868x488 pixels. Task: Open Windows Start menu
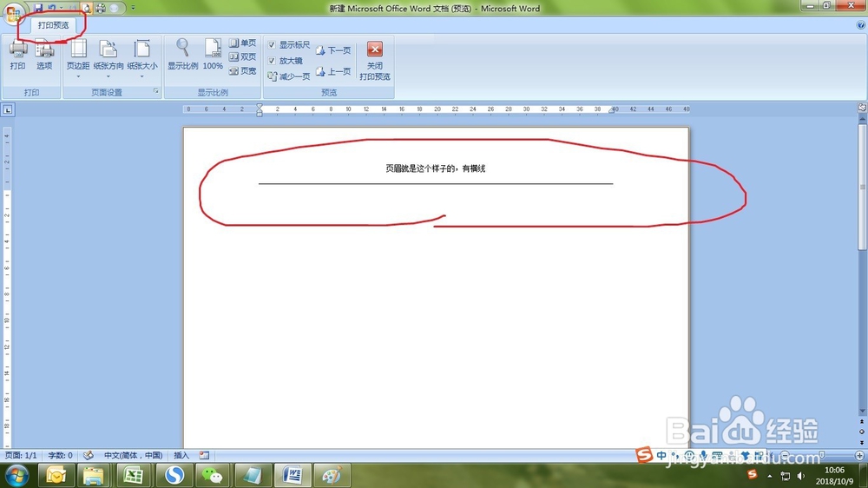pos(16,476)
